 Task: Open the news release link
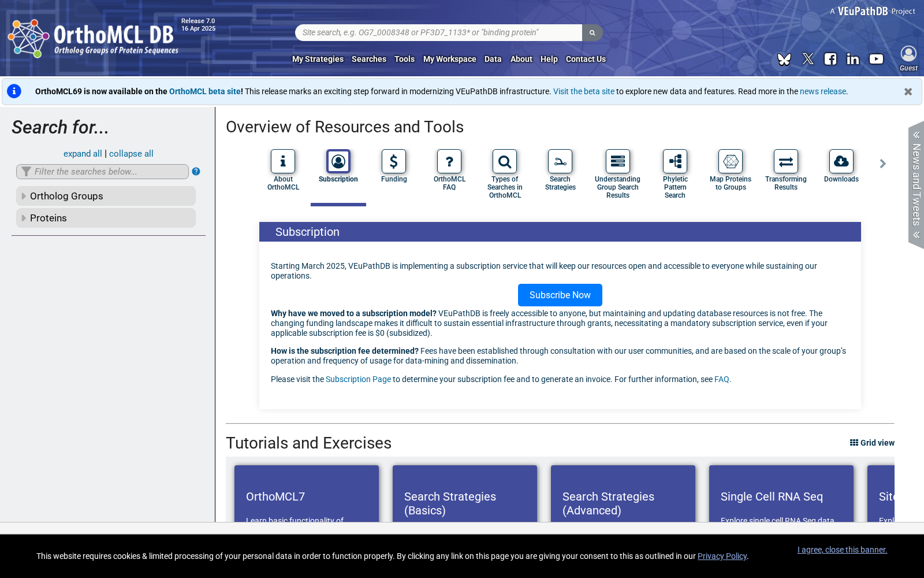(x=823, y=91)
